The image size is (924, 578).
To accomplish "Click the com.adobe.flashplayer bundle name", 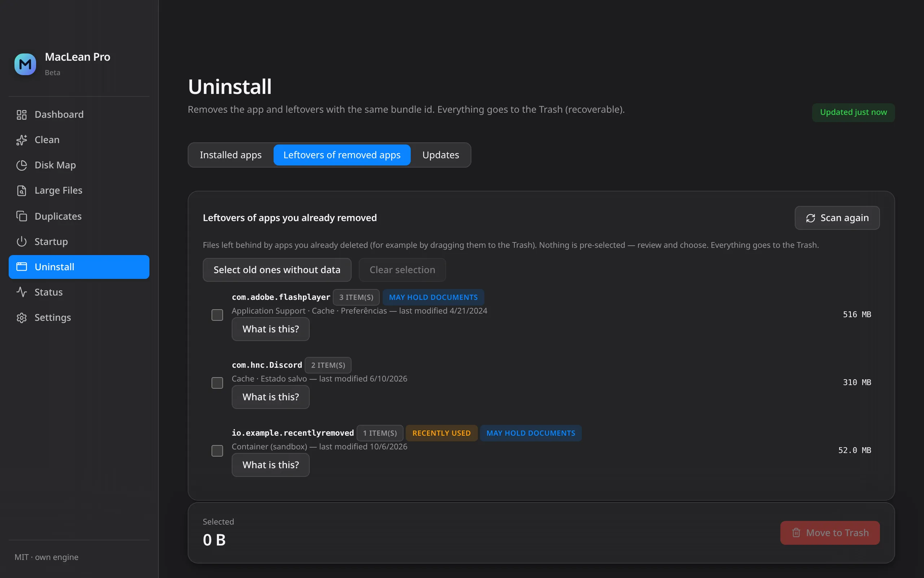I will click(281, 297).
